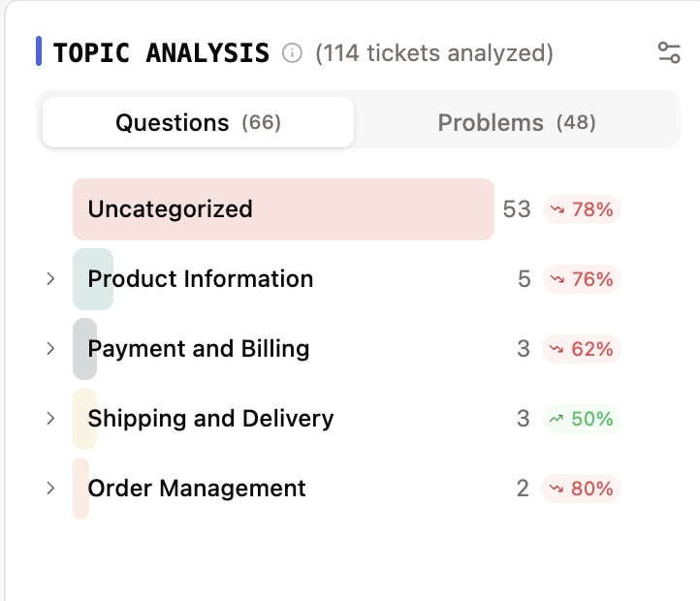700x601 pixels.
Task: Click the 76% trend badge
Action: point(582,279)
